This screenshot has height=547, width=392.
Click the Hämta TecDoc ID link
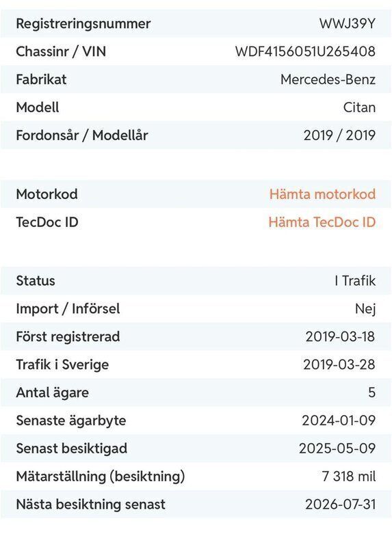(322, 222)
